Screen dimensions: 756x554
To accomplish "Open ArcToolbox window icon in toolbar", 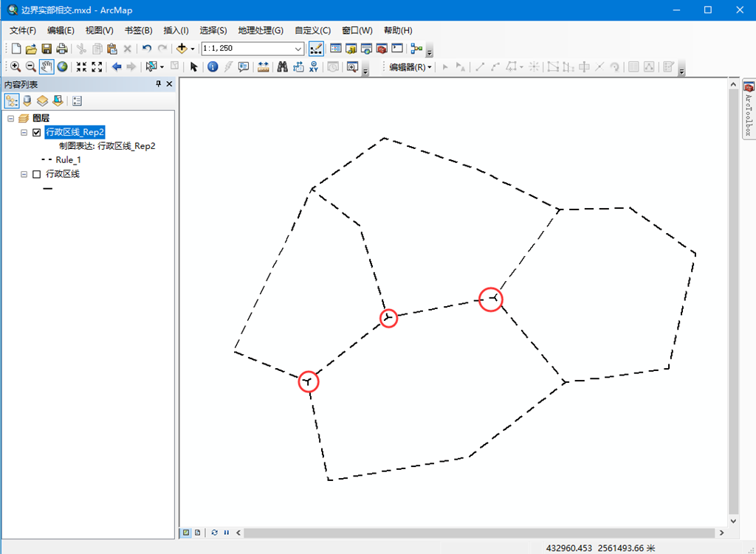I will pyautogui.click(x=382, y=49).
